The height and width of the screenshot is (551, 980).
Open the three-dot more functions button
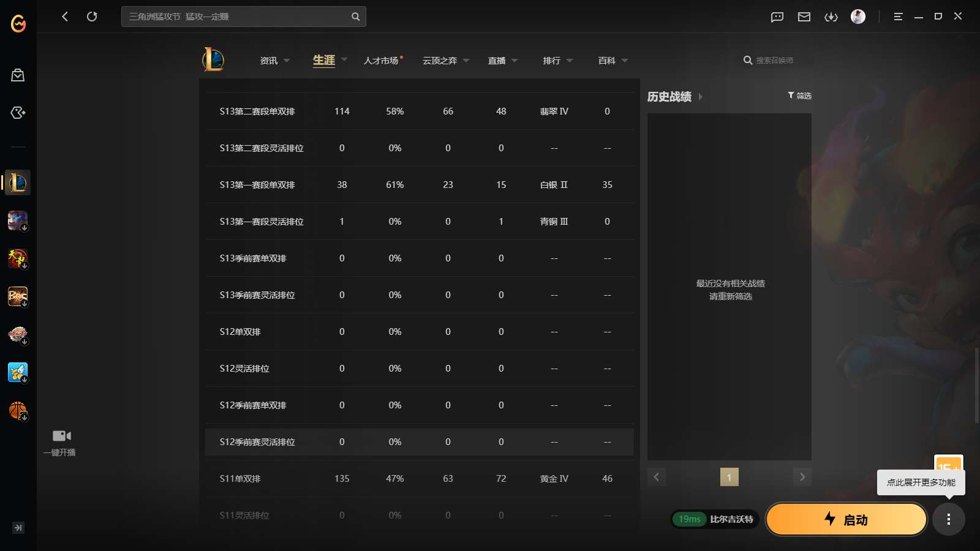coord(949,520)
